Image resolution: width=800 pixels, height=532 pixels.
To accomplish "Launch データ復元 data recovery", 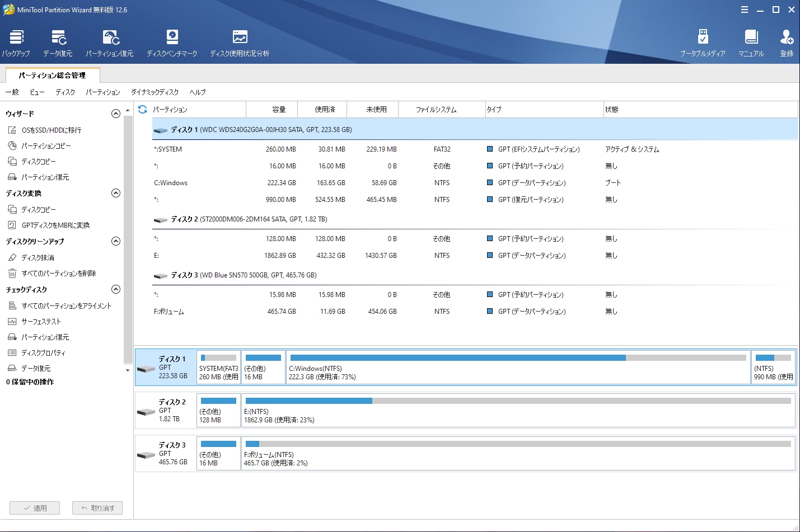I will coord(58,43).
